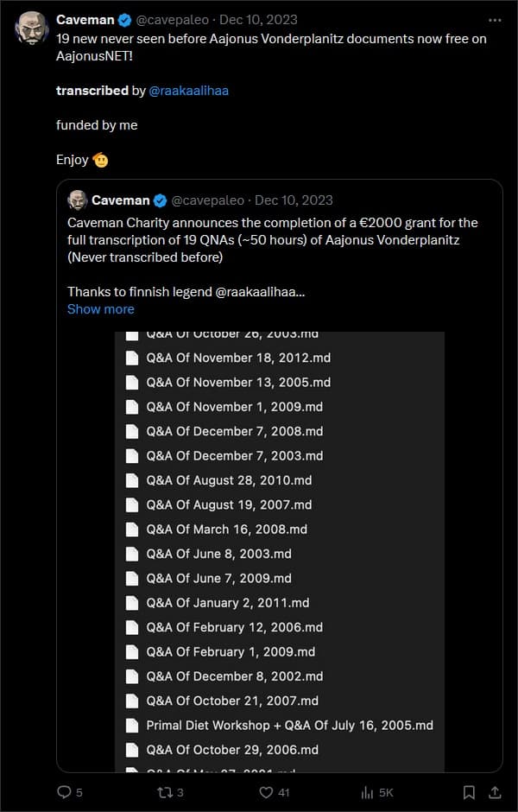Open the quoted tweet's small Caveman avatar

[77, 200]
